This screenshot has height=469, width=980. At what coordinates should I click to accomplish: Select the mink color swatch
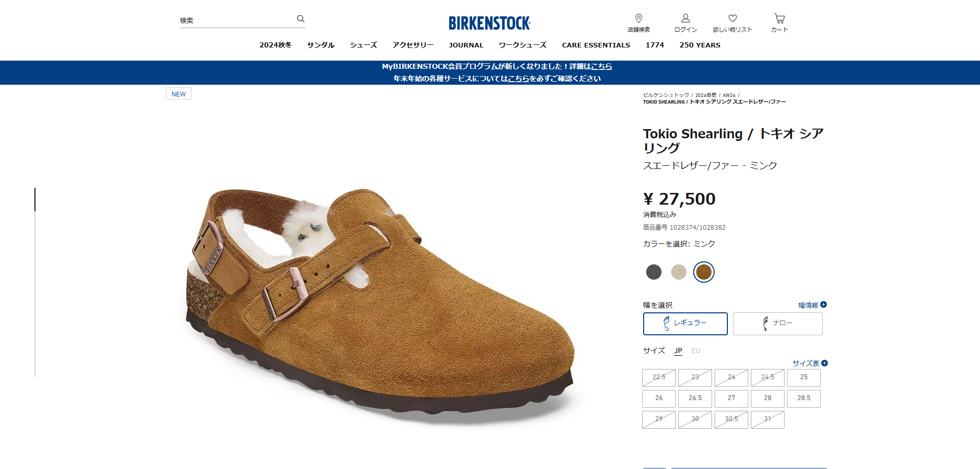pos(703,272)
